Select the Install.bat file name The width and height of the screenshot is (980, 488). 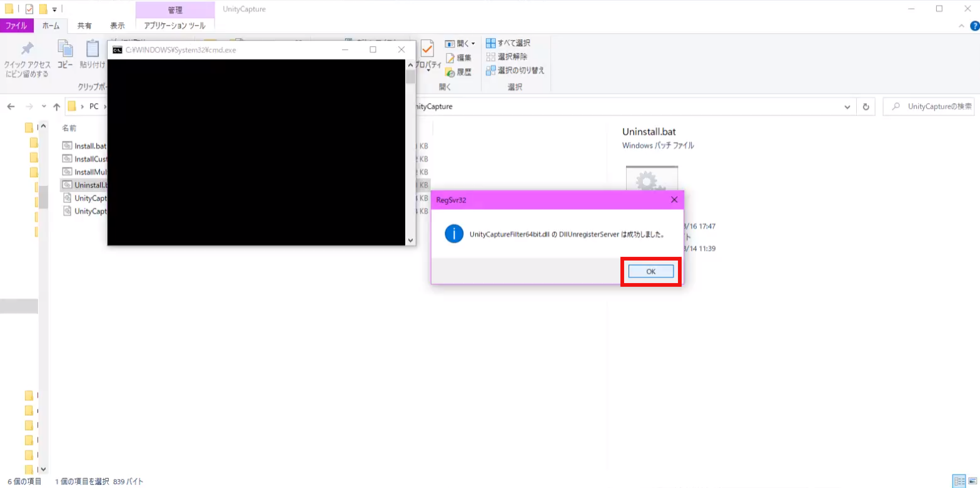[91, 146]
